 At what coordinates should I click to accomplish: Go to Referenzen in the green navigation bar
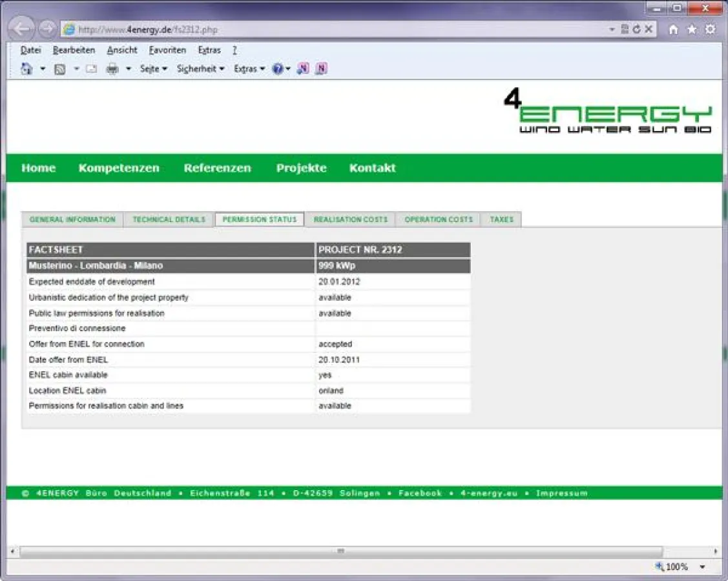217,168
